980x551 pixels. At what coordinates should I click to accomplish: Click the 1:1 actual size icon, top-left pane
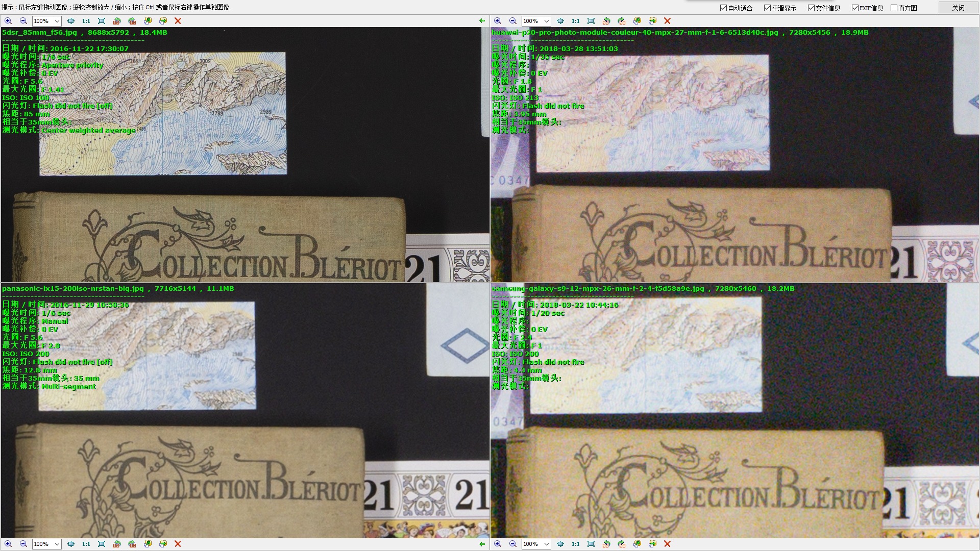86,21
